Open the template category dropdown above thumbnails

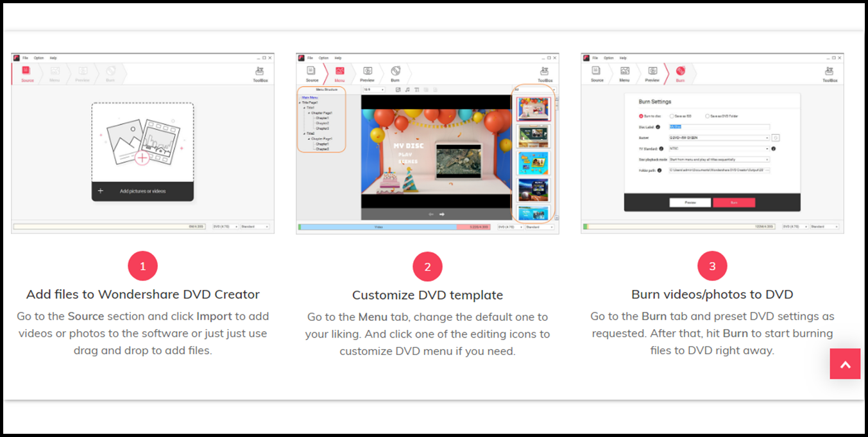(x=534, y=89)
